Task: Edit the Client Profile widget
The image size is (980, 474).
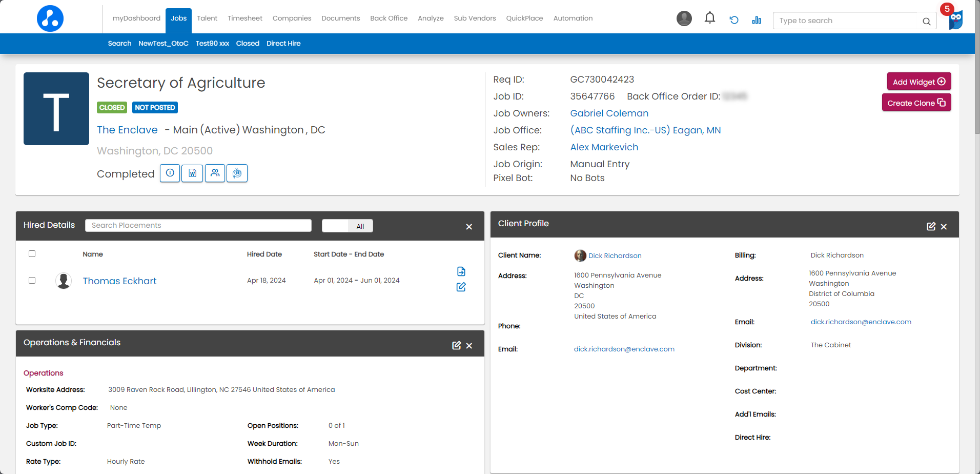Action: click(931, 227)
